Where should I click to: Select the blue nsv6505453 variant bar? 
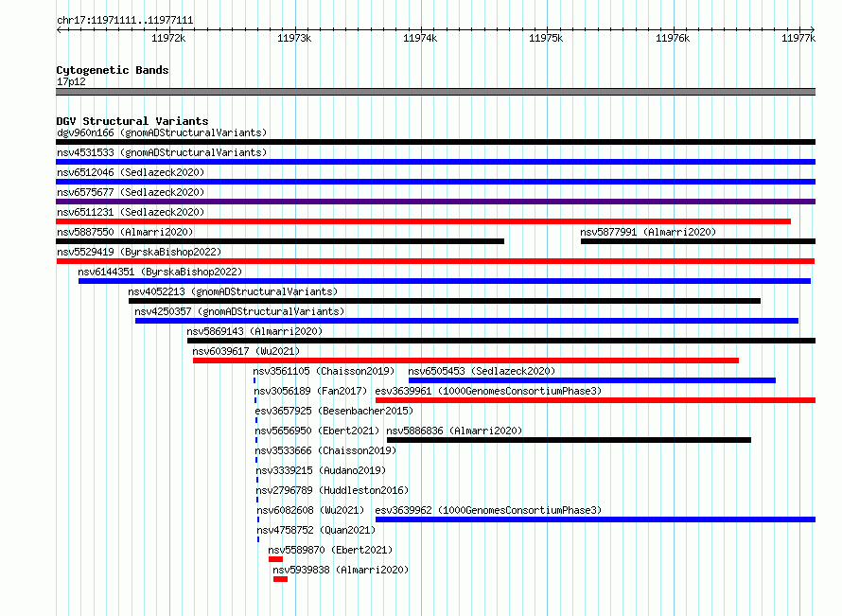point(591,380)
